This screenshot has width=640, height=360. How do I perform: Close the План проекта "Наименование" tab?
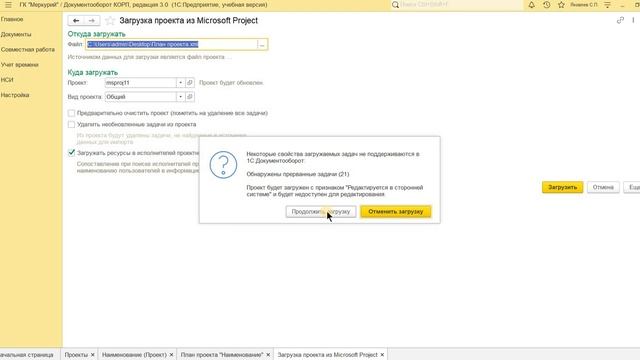coord(268,355)
